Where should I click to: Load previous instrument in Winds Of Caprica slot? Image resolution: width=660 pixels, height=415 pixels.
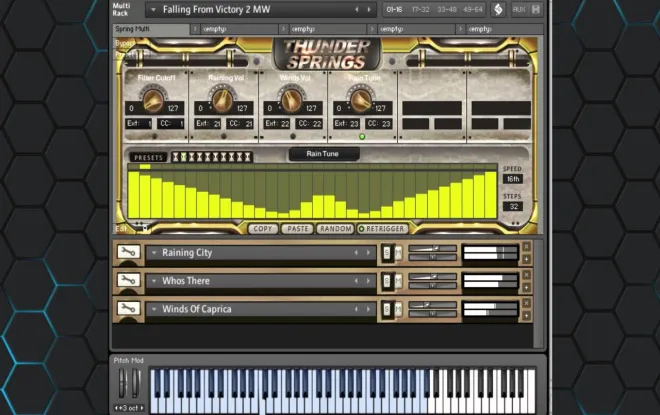(356, 309)
